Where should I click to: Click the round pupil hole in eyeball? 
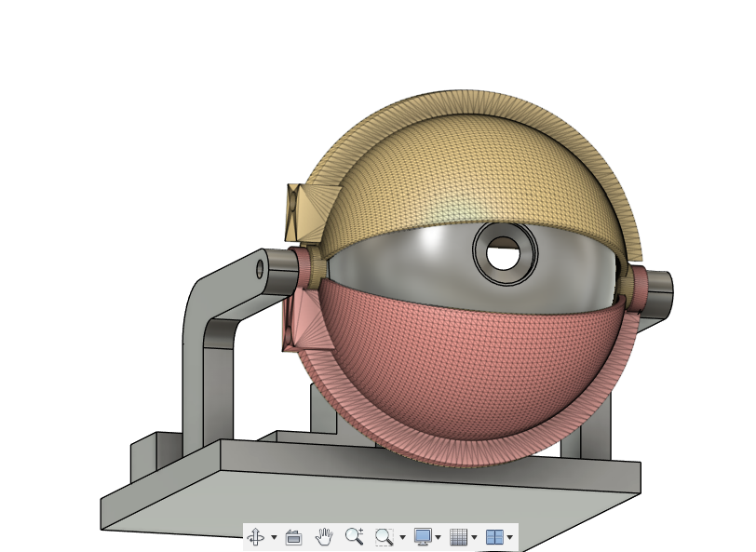(x=504, y=253)
